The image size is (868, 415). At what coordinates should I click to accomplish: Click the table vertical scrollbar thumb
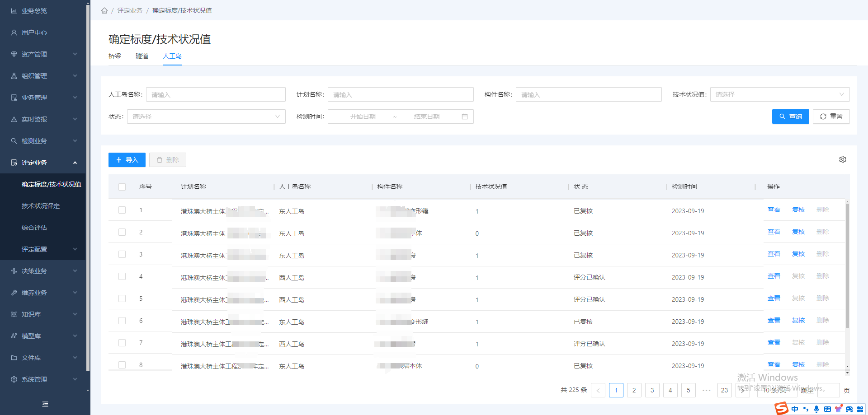tap(847, 266)
